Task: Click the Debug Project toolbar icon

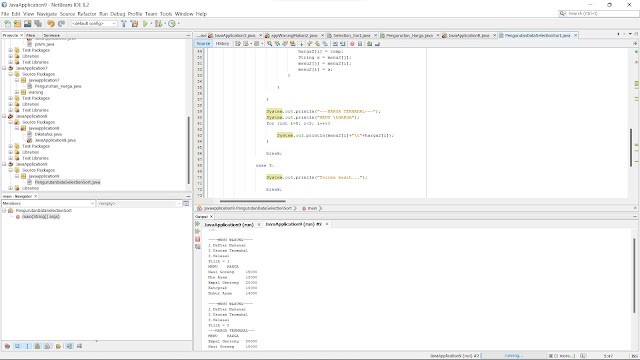Action: [x=158, y=24]
